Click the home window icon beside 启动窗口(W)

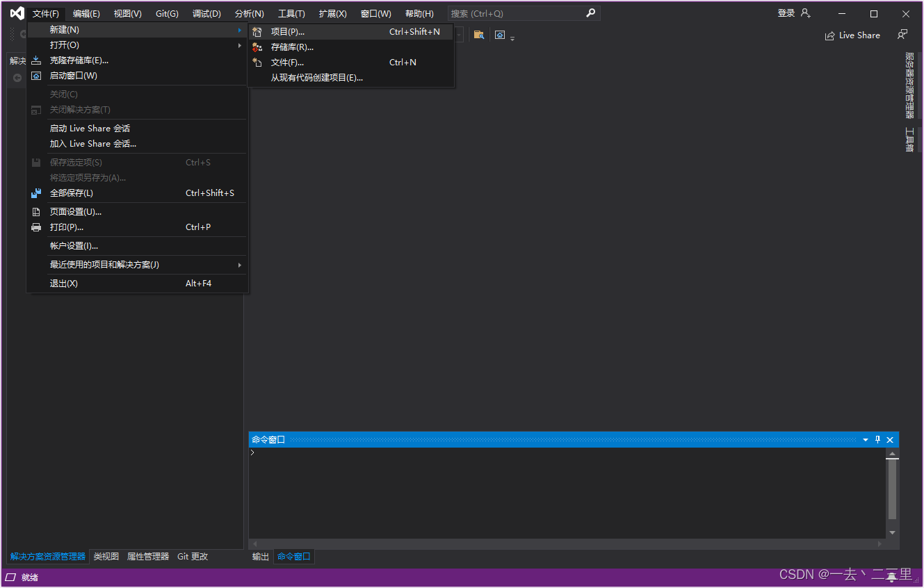[36, 76]
